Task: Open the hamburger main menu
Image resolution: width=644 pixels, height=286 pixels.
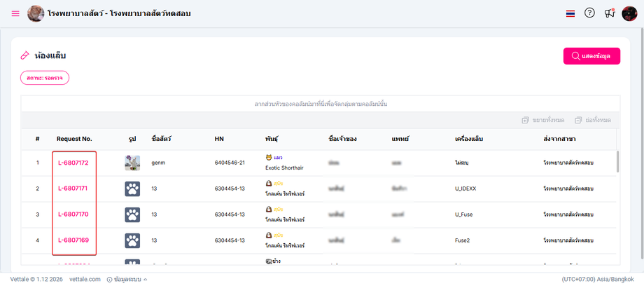Action: coord(15,13)
